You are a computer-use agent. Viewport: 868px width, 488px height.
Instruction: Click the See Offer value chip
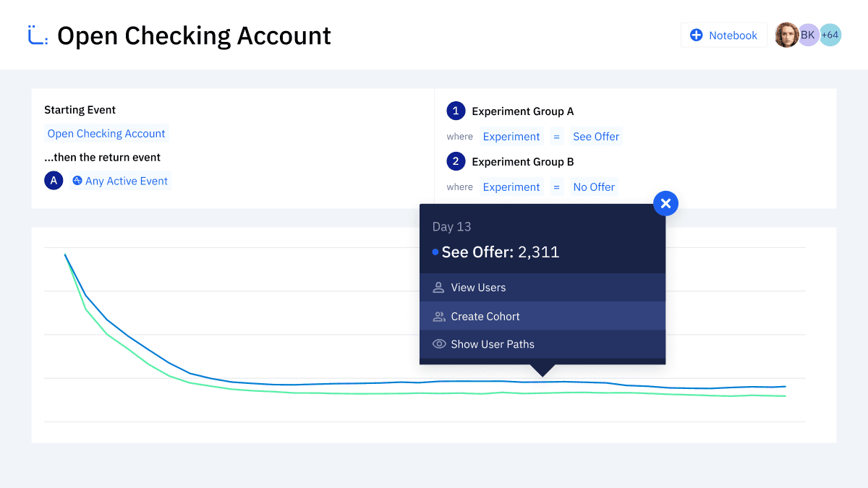point(596,137)
